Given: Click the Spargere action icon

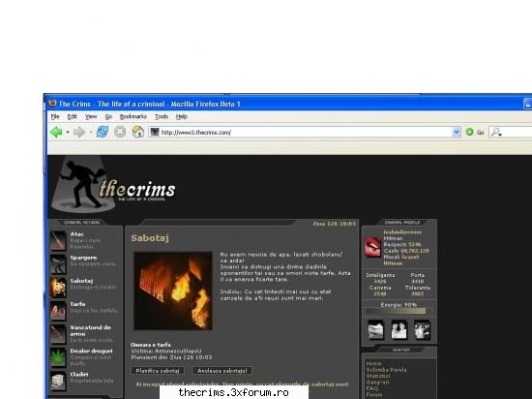Looking at the screenshot, I should (x=58, y=264).
